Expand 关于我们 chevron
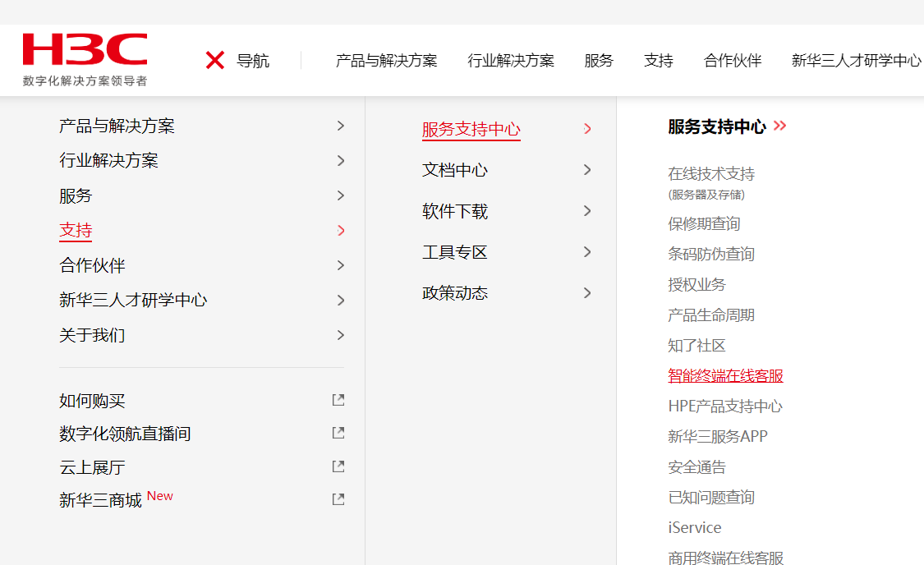This screenshot has width=924, height=565. coord(341,335)
